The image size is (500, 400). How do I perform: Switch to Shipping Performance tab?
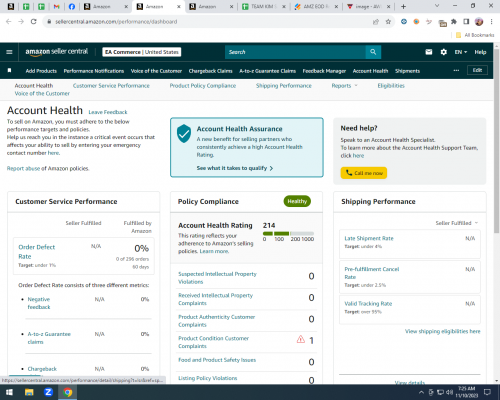pyautogui.click(x=284, y=86)
